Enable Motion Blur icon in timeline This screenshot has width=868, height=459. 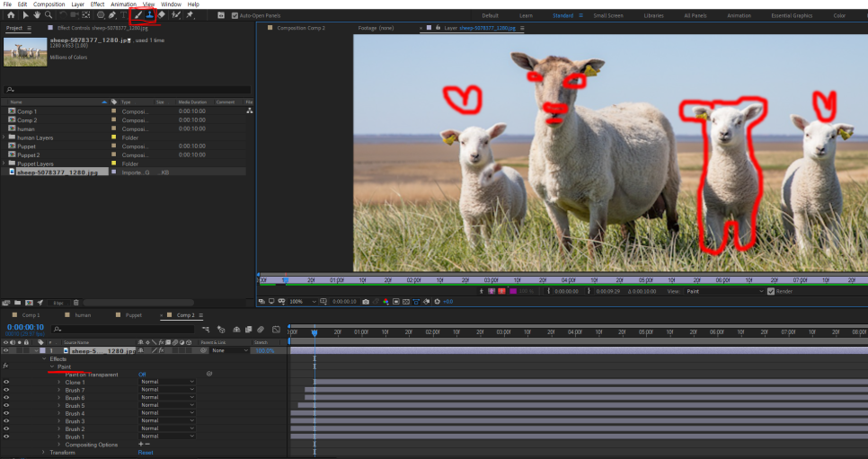pyautogui.click(x=261, y=330)
